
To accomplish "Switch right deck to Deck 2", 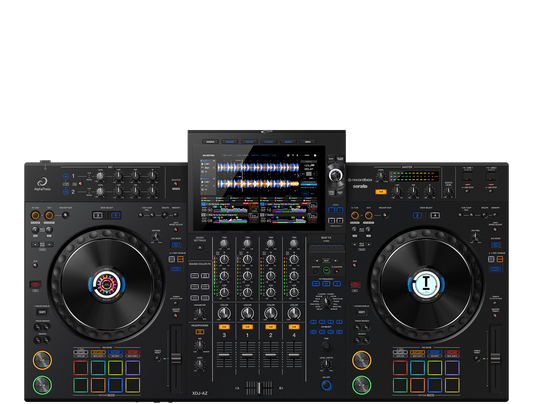I will pyautogui.click(x=417, y=215).
